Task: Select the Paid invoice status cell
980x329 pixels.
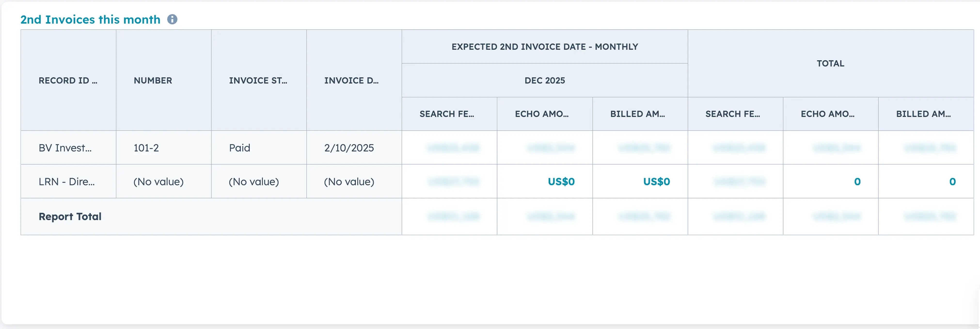Action: click(239, 148)
